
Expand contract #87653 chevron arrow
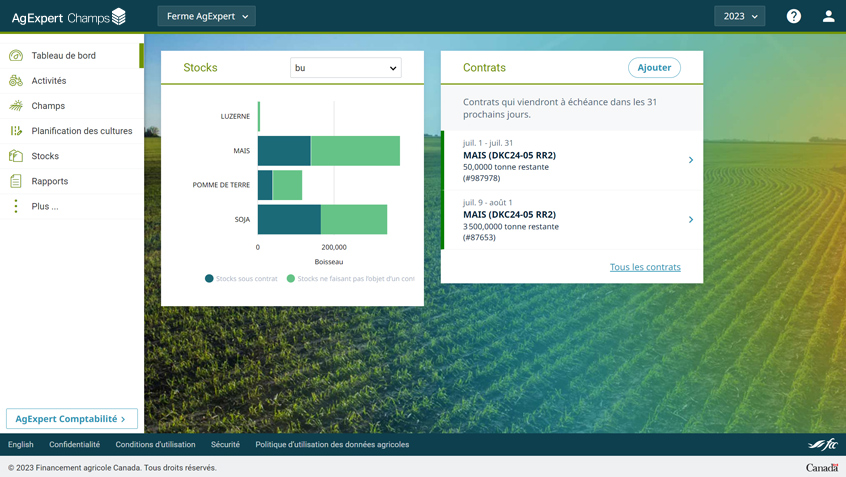pos(691,220)
